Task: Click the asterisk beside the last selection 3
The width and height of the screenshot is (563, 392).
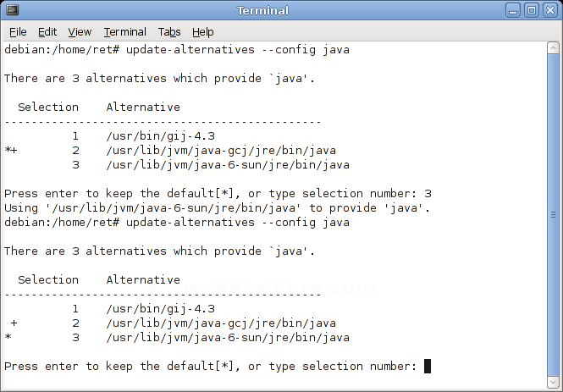Action: (8, 338)
